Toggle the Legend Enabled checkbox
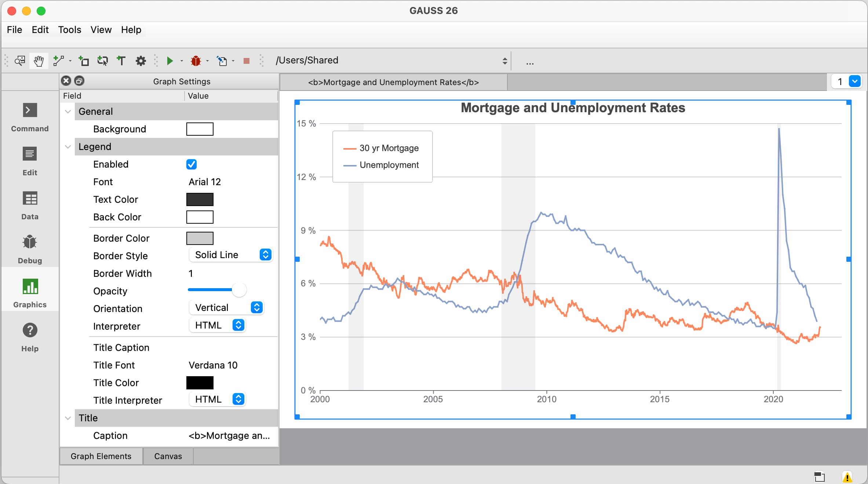The width and height of the screenshot is (868, 484). (192, 164)
